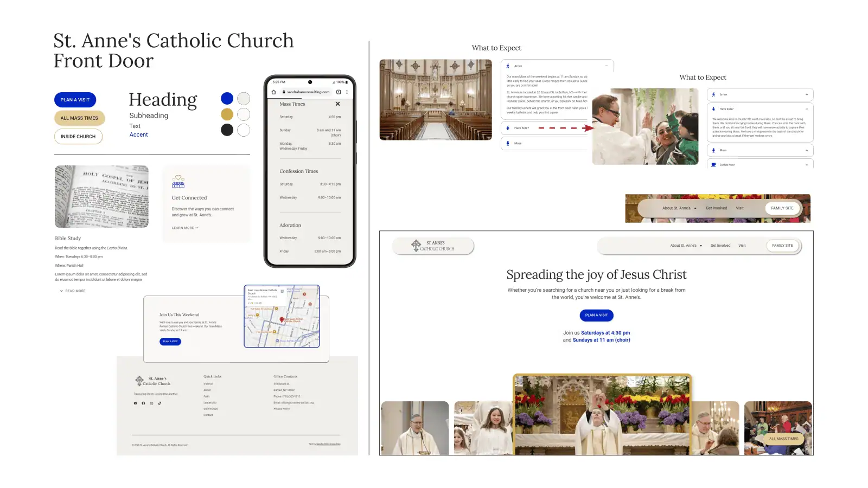868x488 pixels.
Task: Select the blue color swatch
Action: [227, 98]
